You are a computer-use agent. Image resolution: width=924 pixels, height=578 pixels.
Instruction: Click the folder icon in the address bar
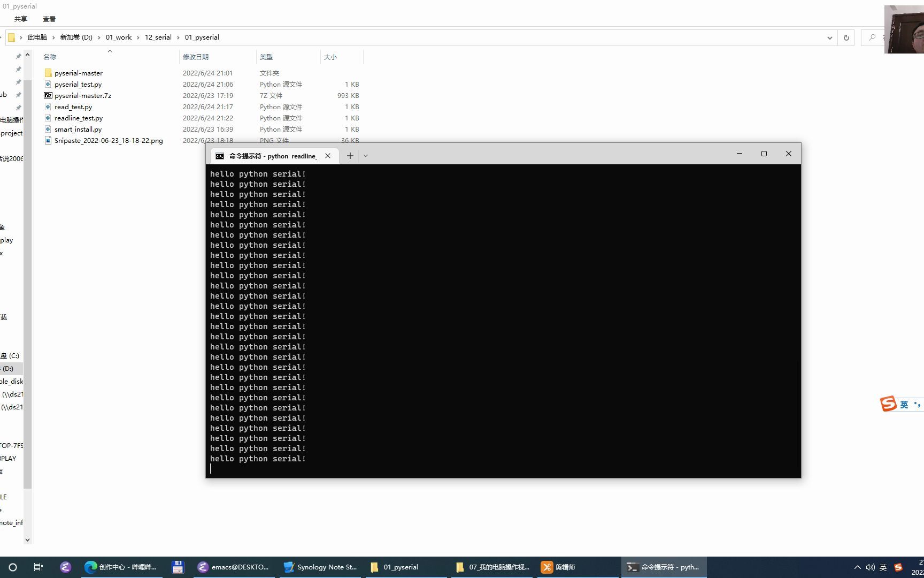(x=11, y=37)
